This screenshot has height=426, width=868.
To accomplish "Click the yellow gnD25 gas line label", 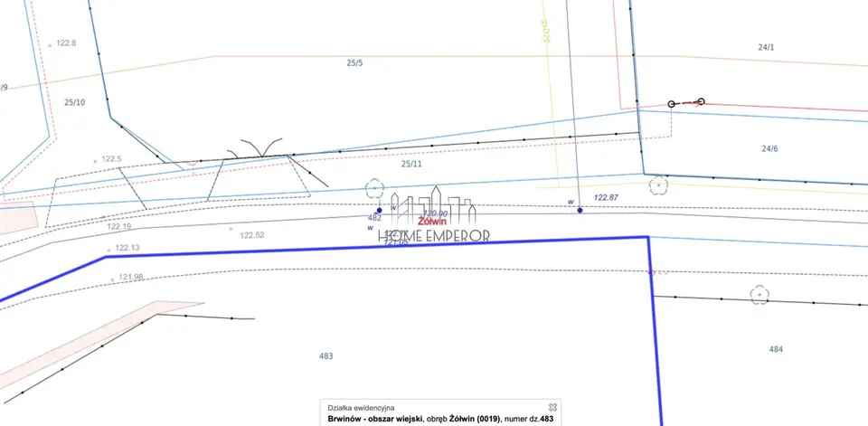I will click(544, 31).
